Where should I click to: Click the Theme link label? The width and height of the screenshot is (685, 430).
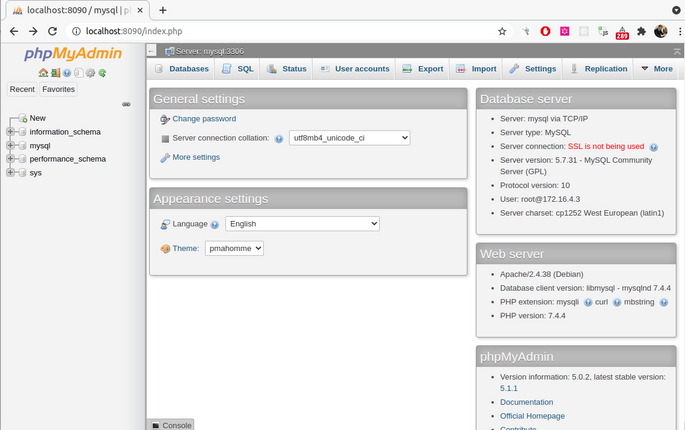coord(186,248)
